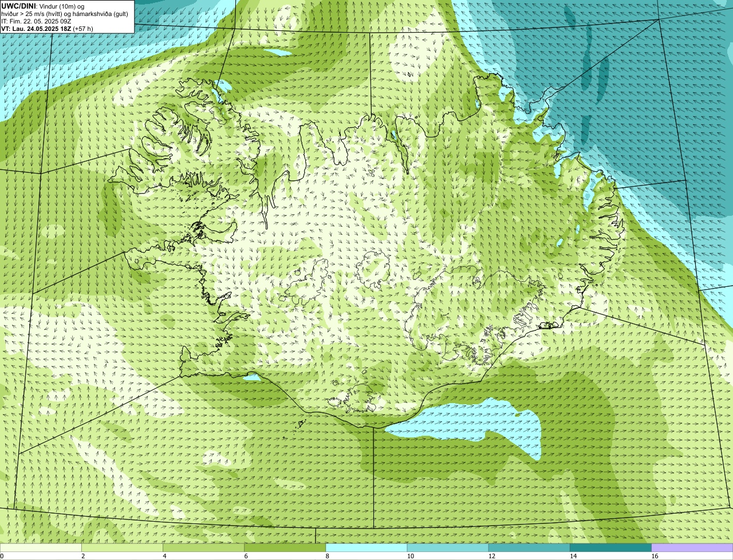This screenshot has height=560, width=733.
Task: Select the 12–14 m/s teal legend swatch
Action: pos(529,548)
